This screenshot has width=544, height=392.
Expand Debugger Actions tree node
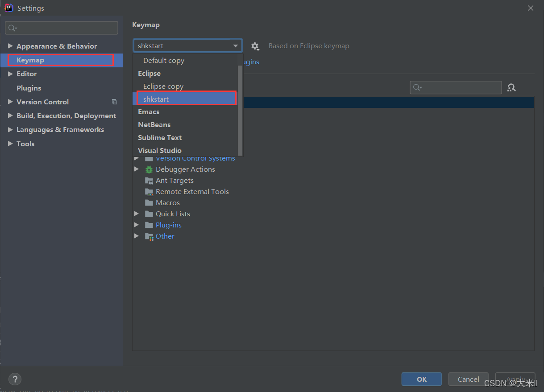(x=137, y=169)
